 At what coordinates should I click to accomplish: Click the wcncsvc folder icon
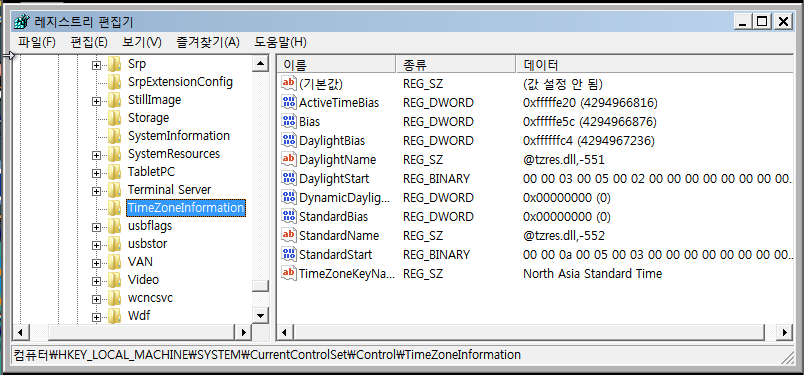tap(114, 298)
